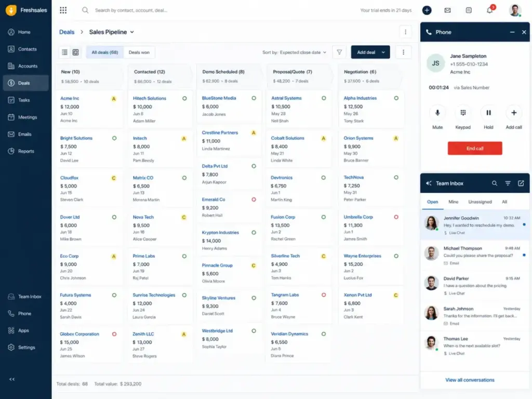Open Reports in sidebar
The width and height of the screenshot is (532, 399).
point(25,151)
